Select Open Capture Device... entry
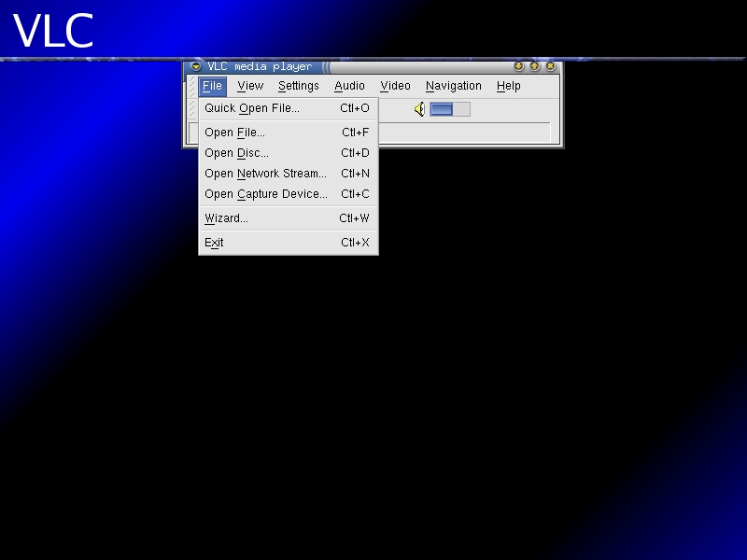The height and width of the screenshot is (560, 747). (x=289, y=194)
